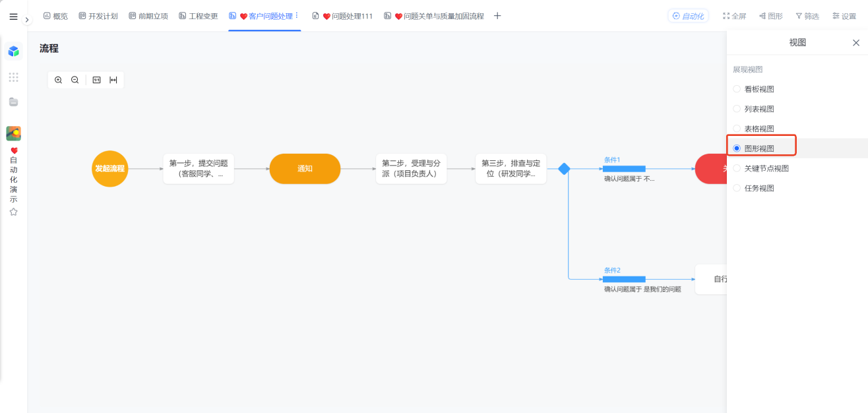
Task: Click the 第三步，排查与定位 flow node
Action: 511,169
